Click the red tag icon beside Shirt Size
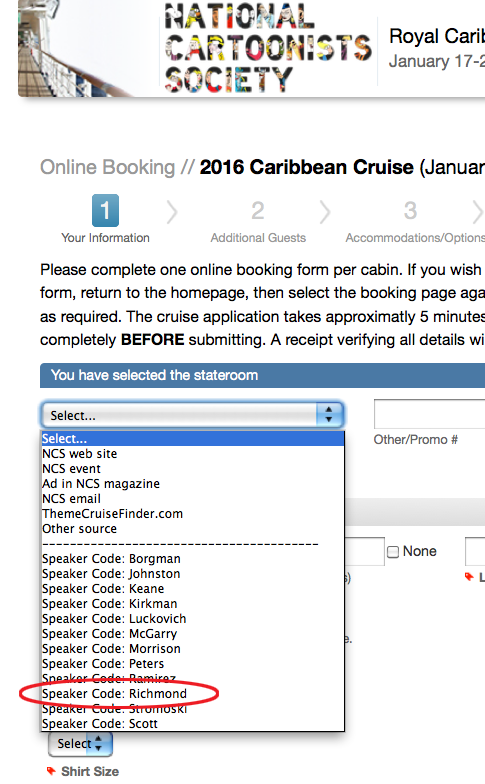Image resolution: width=485 pixels, height=784 pixels. (51, 770)
